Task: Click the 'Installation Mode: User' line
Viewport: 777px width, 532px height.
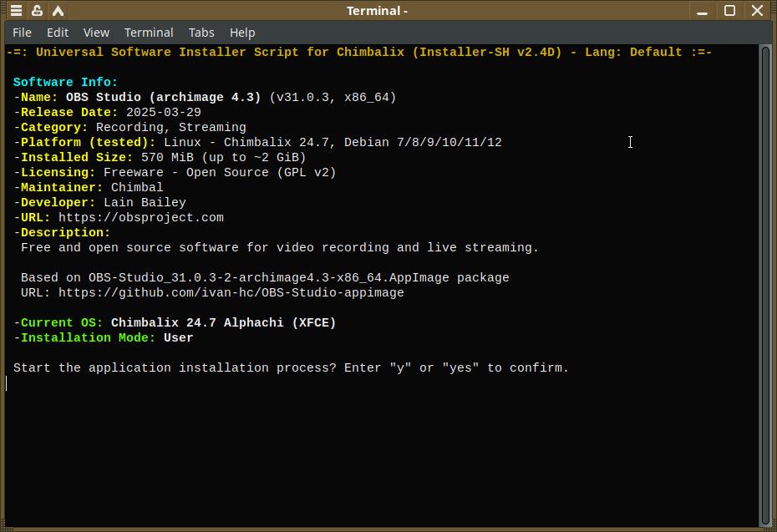Action: pos(104,338)
